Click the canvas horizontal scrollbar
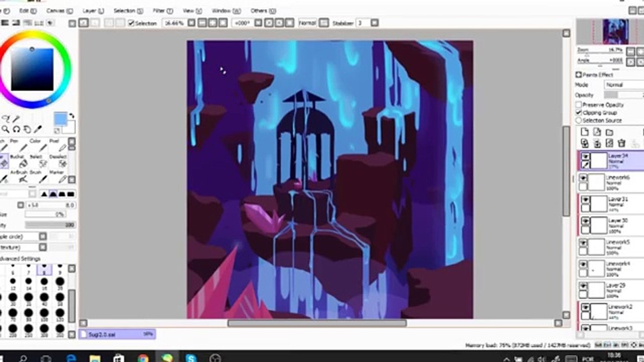The width and height of the screenshot is (644, 362). pyautogui.click(x=317, y=323)
